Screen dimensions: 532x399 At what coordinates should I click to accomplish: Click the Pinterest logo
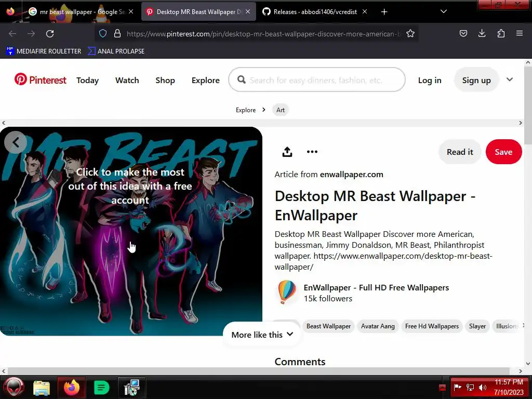coord(41,79)
